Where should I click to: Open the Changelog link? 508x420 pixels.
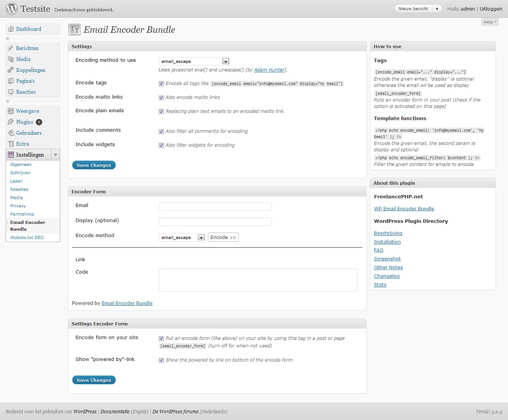387,276
